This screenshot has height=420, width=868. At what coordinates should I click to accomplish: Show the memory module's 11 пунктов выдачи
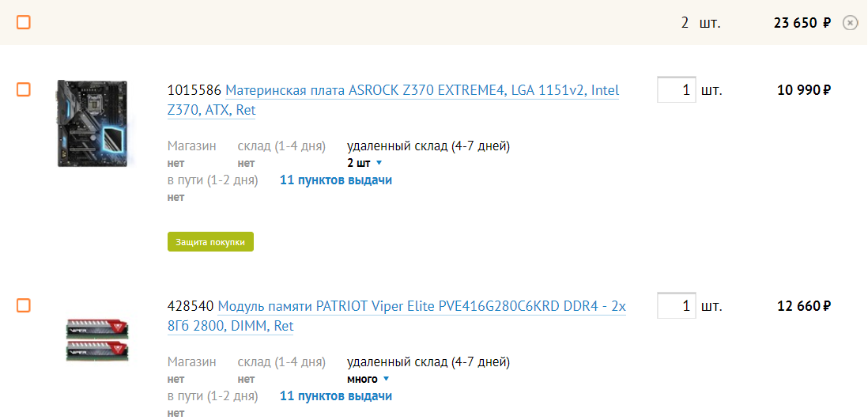point(336,396)
